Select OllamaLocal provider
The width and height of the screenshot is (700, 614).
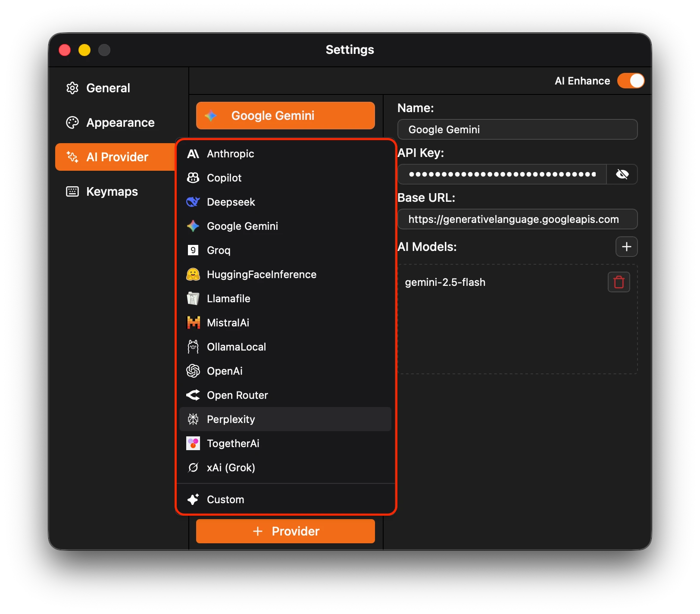coord(285,347)
